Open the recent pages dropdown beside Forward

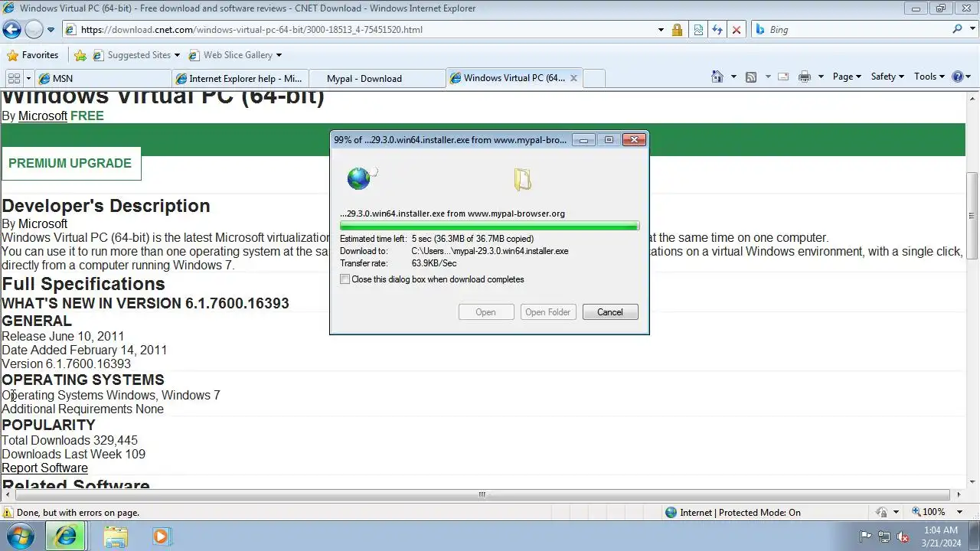(51, 30)
